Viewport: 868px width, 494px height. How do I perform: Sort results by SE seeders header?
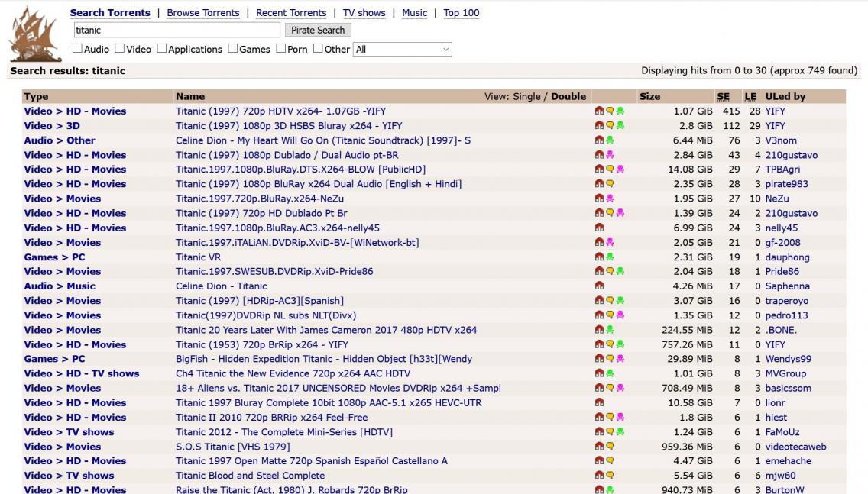723,97
